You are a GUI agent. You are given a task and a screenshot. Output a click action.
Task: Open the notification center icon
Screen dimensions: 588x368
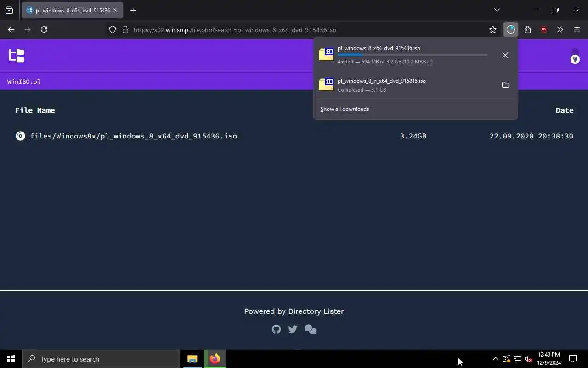[x=573, y=359]
